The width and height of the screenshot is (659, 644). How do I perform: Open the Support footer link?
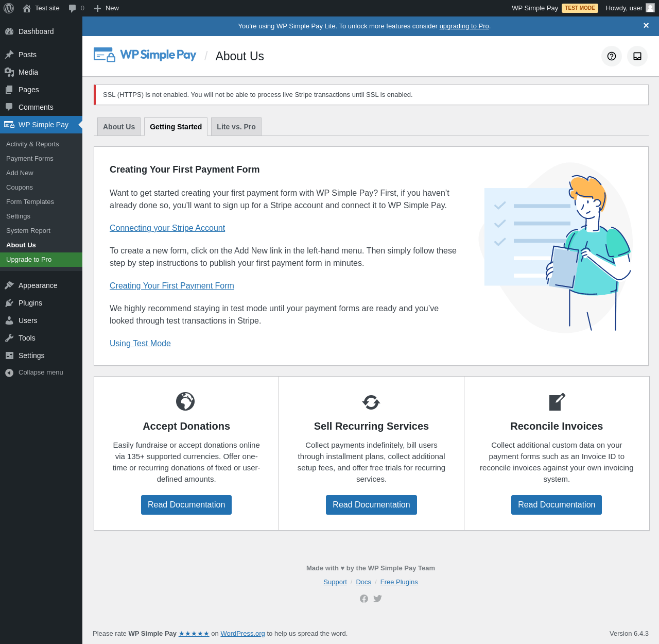point(335,582)
